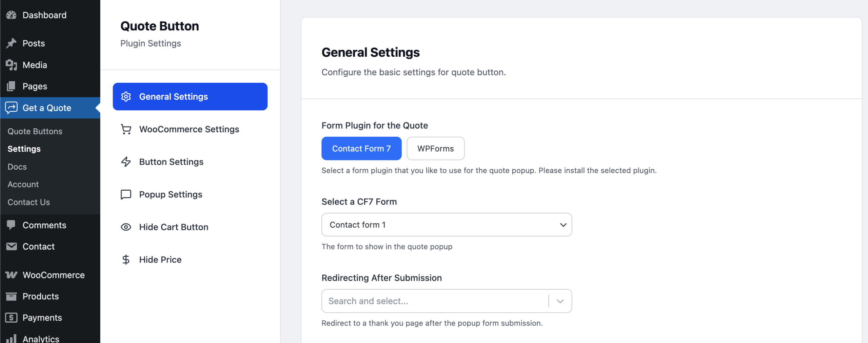868x343 pixels.
Task: Open the Select a CF7 Form dropdown
Action: (x=446, y=225)
